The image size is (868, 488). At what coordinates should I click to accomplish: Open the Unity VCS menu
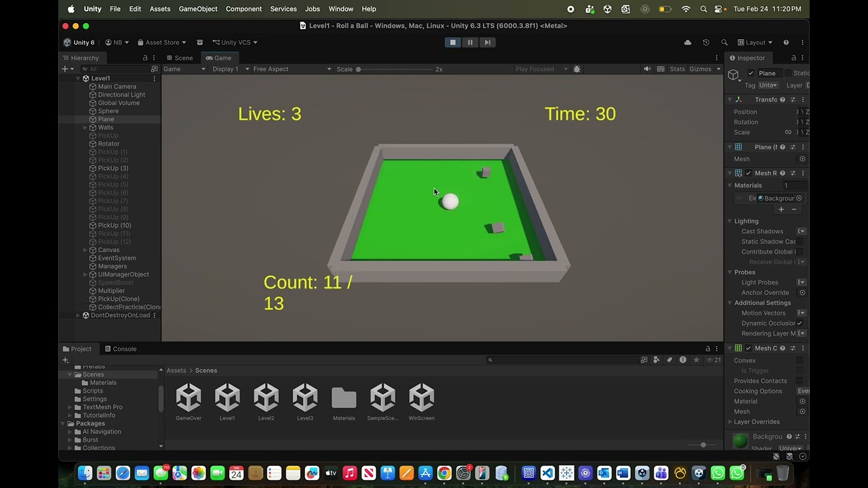click(235, 42)
